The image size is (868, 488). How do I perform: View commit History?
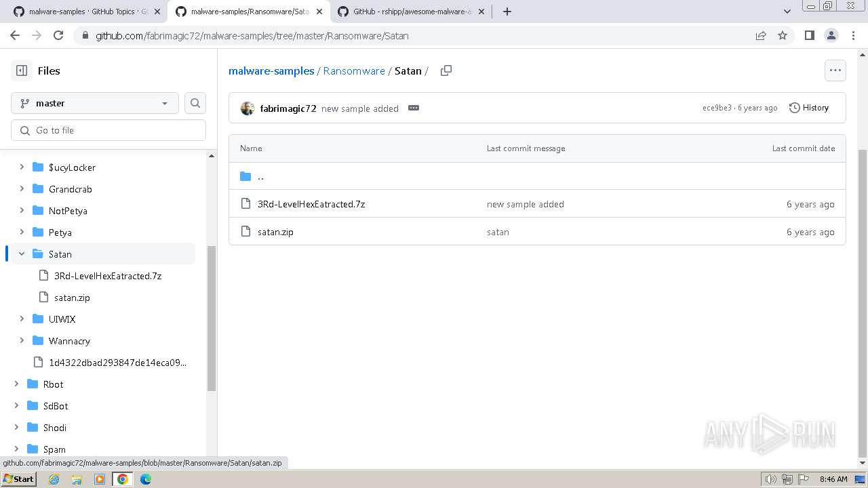point(809,108)
